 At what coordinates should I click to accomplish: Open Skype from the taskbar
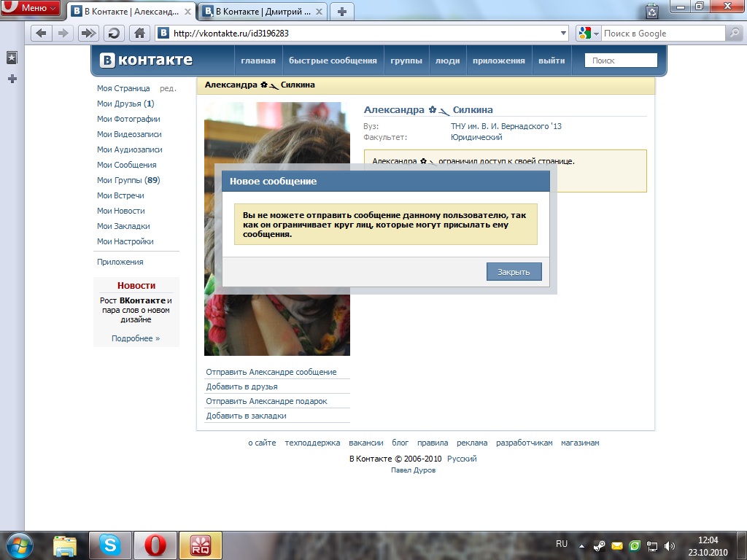click(x=109, y=545)
